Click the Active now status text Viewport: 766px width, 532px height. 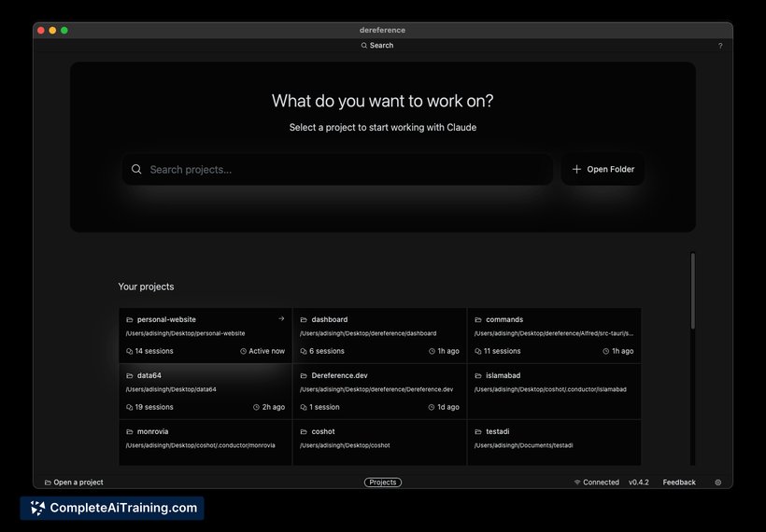(267, 352)
